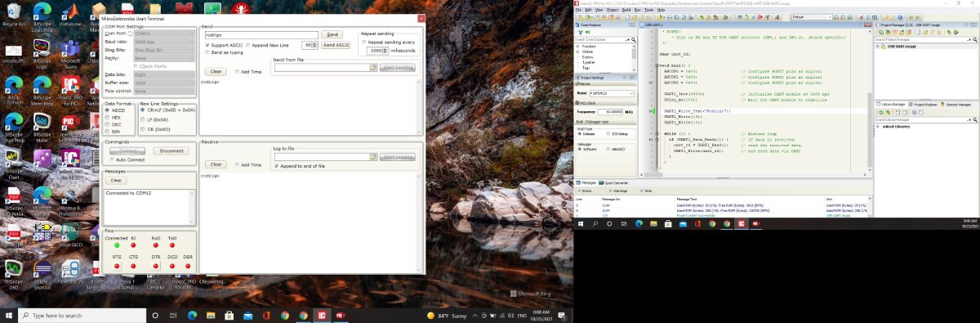
Task: Open the Build menu in mikroC PRO
Action: pyautogui.click(x=626, y=10)
